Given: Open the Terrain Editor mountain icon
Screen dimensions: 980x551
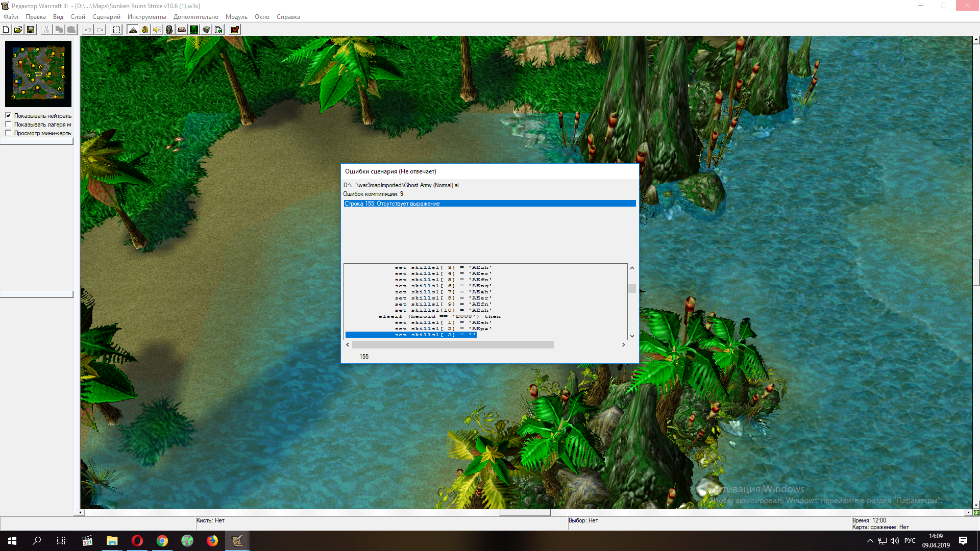Looking at the screenshot, I should click(x=133, y=30).
